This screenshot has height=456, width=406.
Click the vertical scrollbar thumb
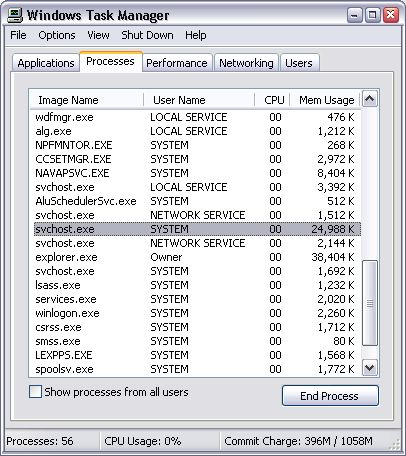tap(370, 303)
